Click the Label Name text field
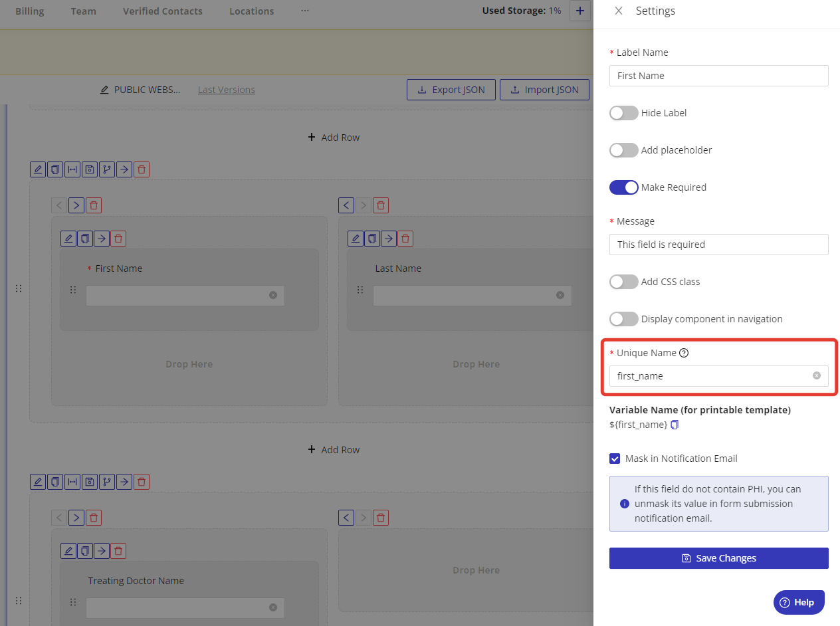Screen dimensions: 840x626 (x=718, y=76)
